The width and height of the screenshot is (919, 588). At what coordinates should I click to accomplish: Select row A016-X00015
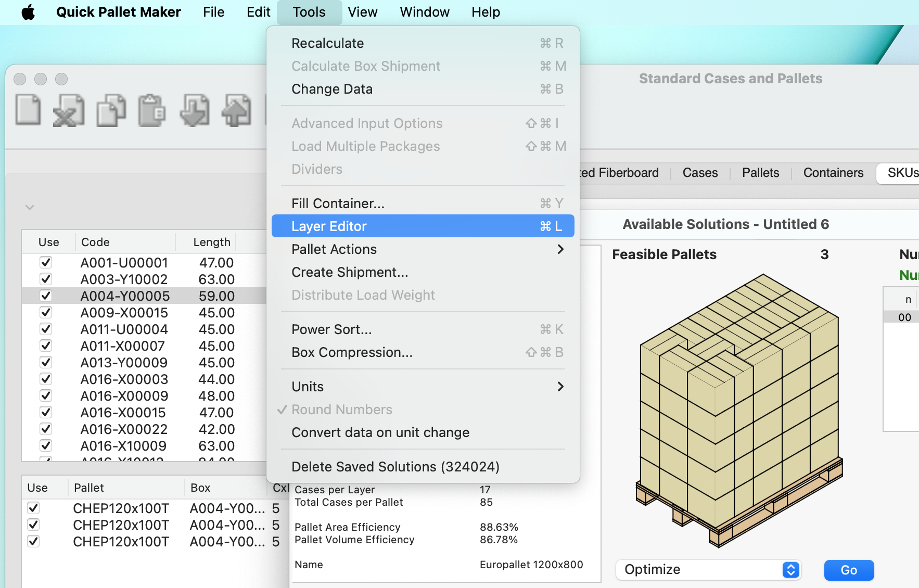[144, 412]
